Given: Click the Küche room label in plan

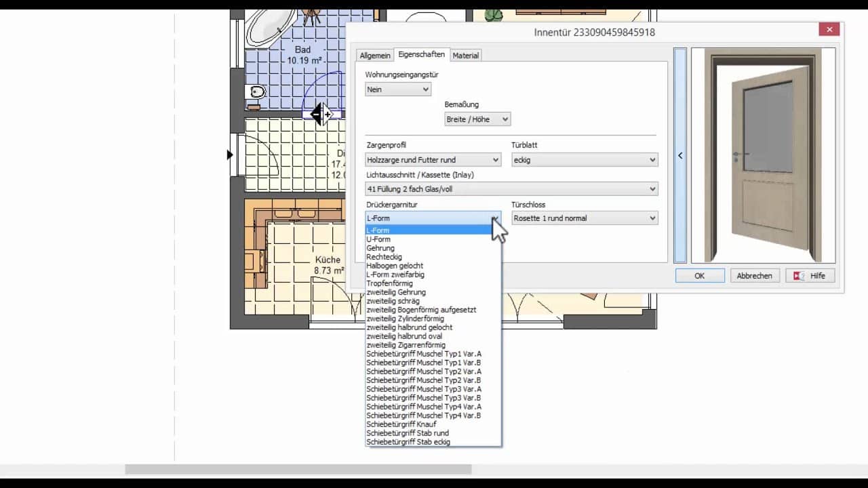Looking at the screenshot, I should (x=328, y=260).
